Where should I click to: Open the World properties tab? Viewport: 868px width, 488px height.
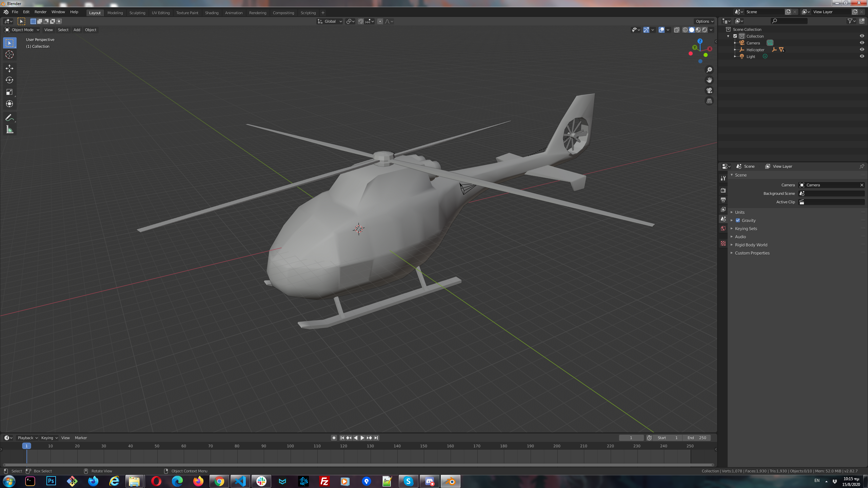click(x=723, y=229)
